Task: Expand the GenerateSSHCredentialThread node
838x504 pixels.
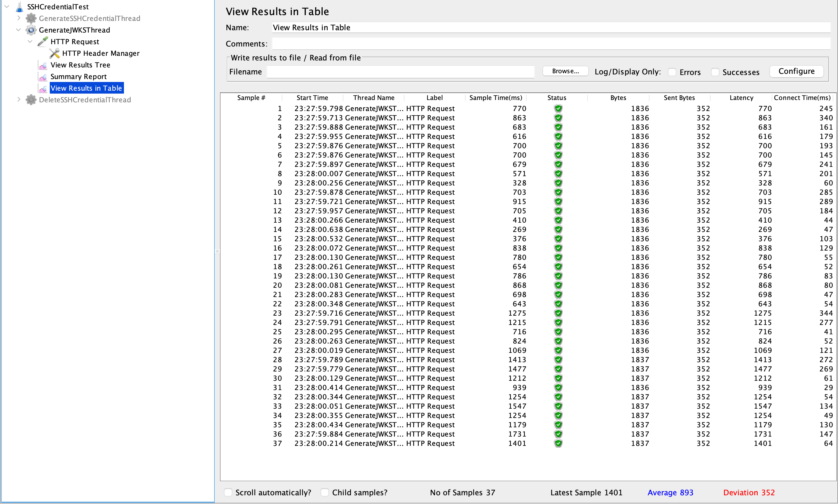Action: (19, 18)
